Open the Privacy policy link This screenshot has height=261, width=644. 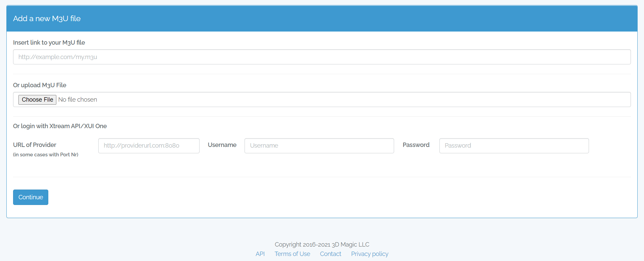[370, 254]
